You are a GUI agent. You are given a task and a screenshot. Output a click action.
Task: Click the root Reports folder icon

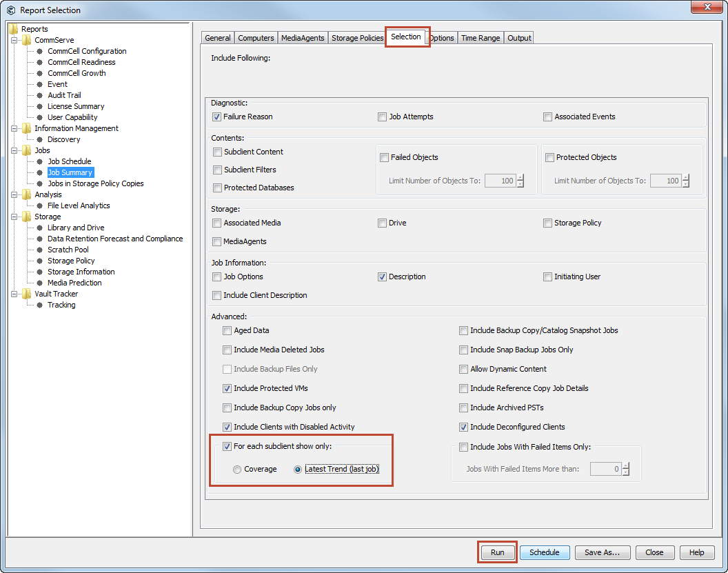click(14, 29)
